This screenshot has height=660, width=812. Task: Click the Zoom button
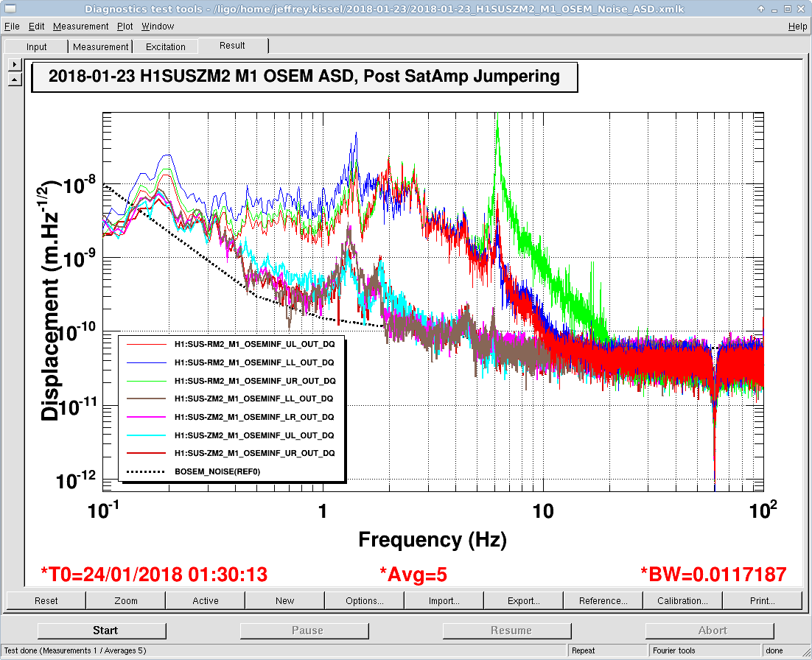point(126,600)
